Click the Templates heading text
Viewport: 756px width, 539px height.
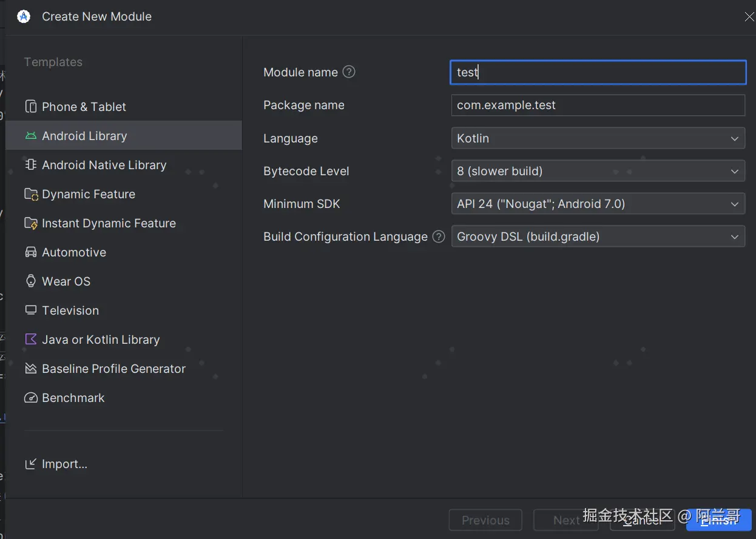point(53,62)
